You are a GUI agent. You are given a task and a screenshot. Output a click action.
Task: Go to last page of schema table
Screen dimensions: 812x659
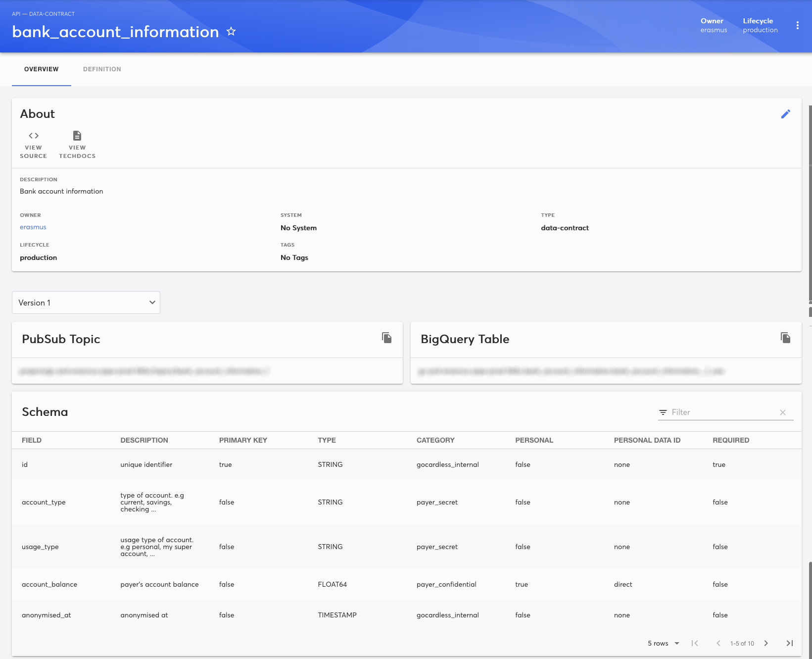[790, 643]
